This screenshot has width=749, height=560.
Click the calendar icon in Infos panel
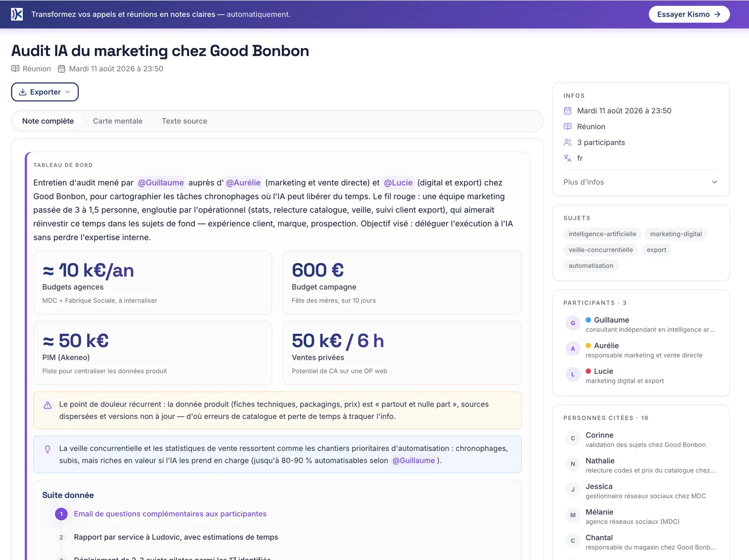(x=568, y=111)
